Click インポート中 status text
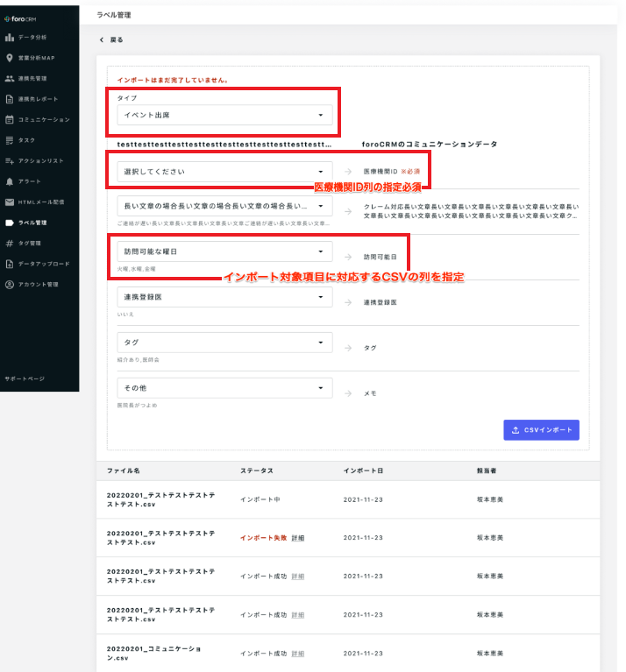The height and width of the screenshot is (672, 626). 260,499
